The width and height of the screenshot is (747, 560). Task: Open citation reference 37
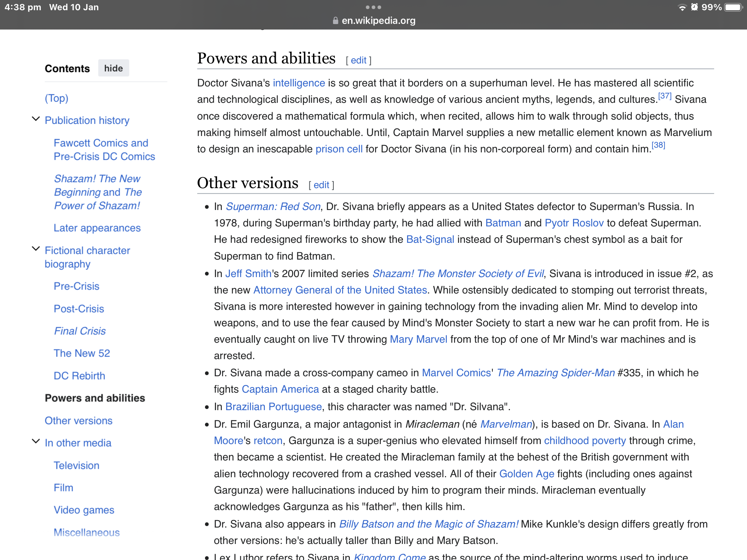(665, 96)
